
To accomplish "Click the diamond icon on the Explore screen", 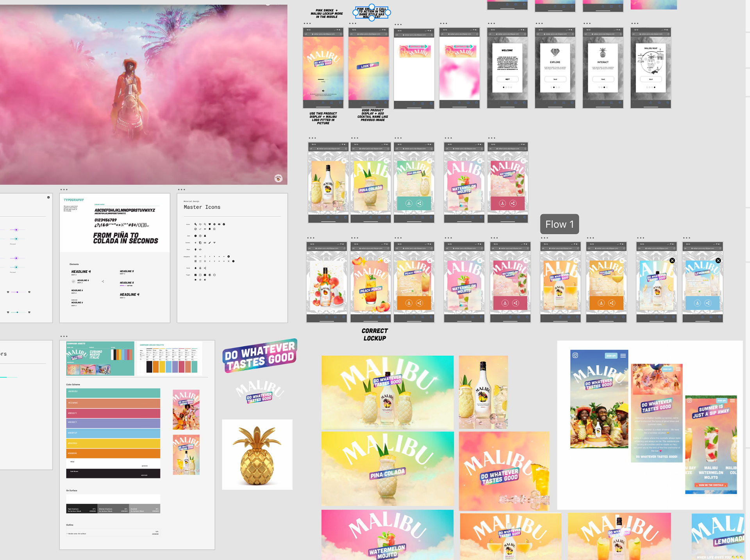I will tap(555, 52).
